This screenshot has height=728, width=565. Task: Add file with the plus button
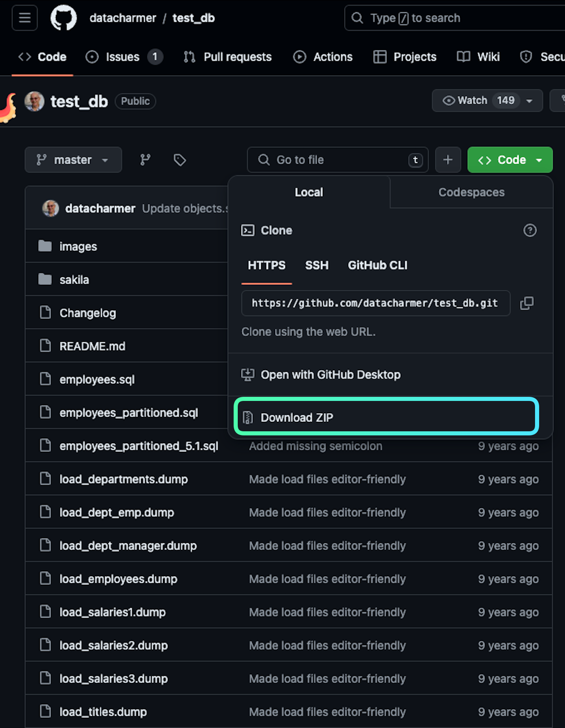tap(448, 160)
